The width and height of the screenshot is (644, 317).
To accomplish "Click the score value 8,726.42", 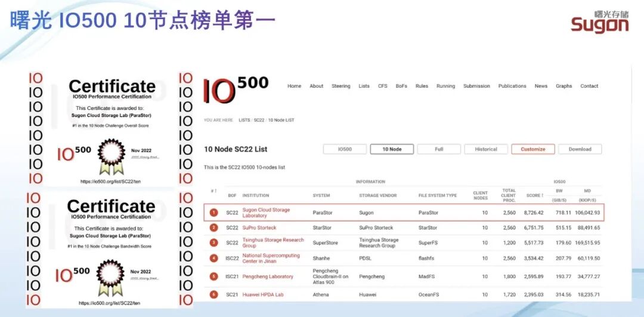I will click(x=534, y=213).
